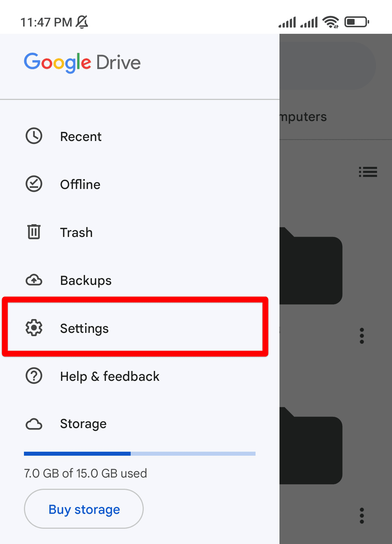Open Backups from the drawer
Screen dimensions: 392x544
140,281
